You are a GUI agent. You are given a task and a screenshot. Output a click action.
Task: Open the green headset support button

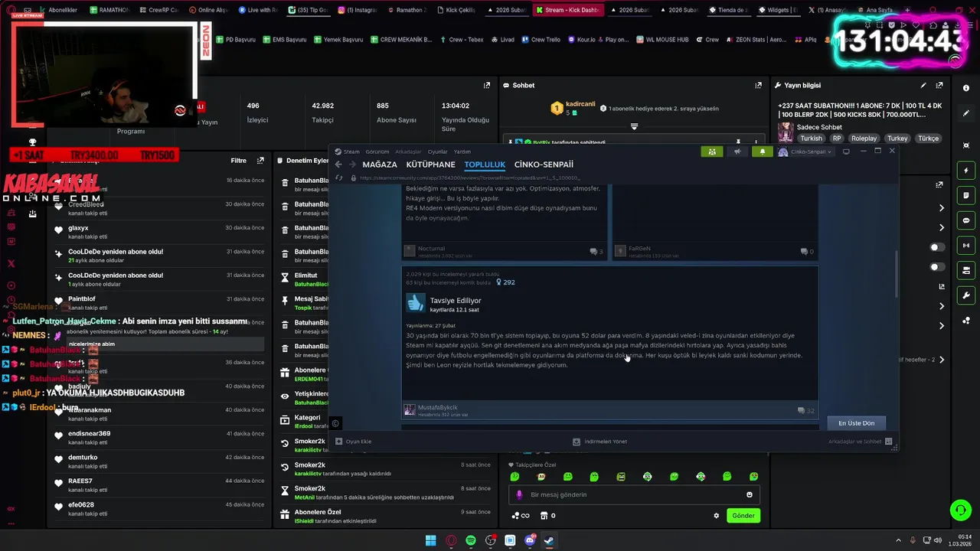tap(959, 510)
